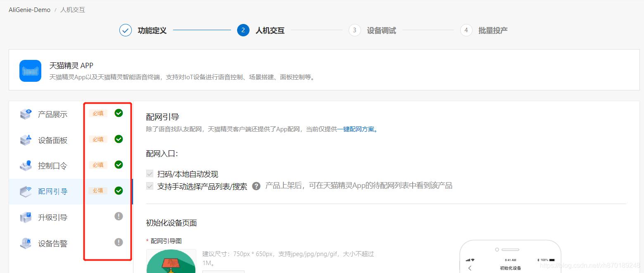Click the 配网引导图 field label
Screen dimensions: 644x273
(x=166, y=241)
